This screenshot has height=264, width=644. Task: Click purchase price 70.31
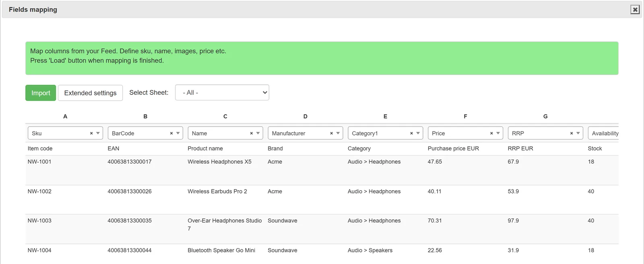435,220
